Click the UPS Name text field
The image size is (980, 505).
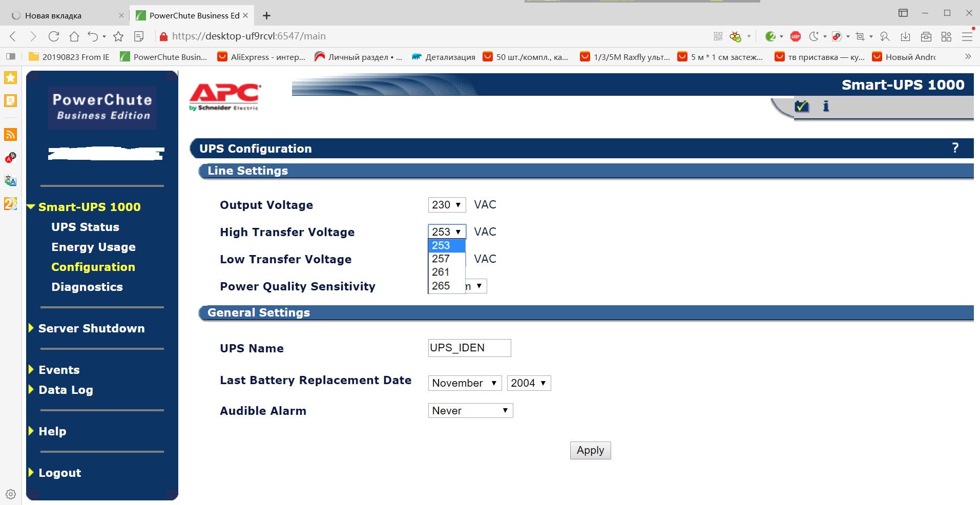(469, 348)
